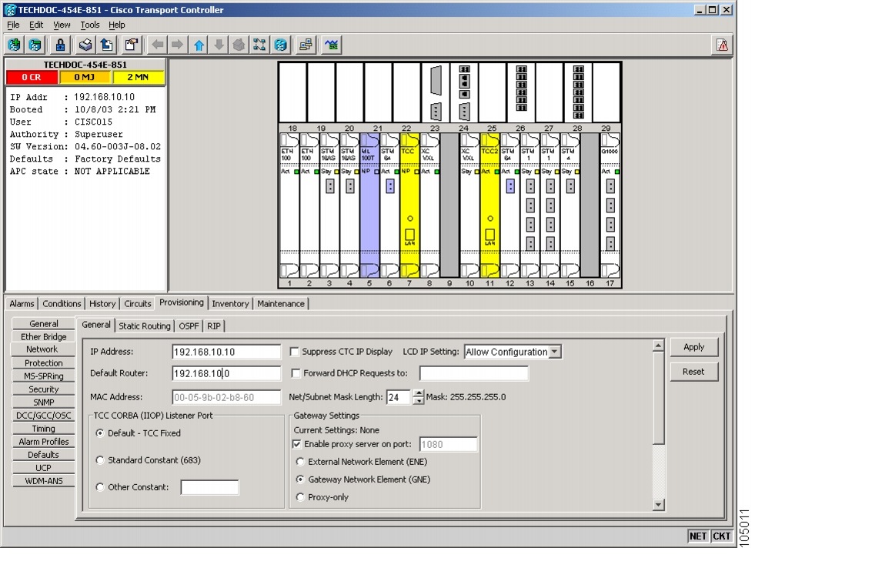Screen dimensions: 882x588
Task: Select Standard Constant (683) radio button
Action: coord(100,460)
